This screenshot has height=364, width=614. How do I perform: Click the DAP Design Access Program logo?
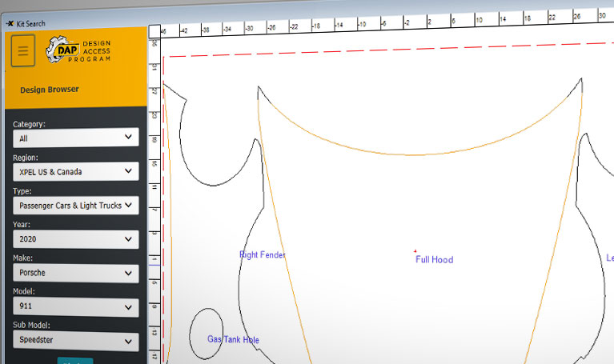[x=78, y=50]
